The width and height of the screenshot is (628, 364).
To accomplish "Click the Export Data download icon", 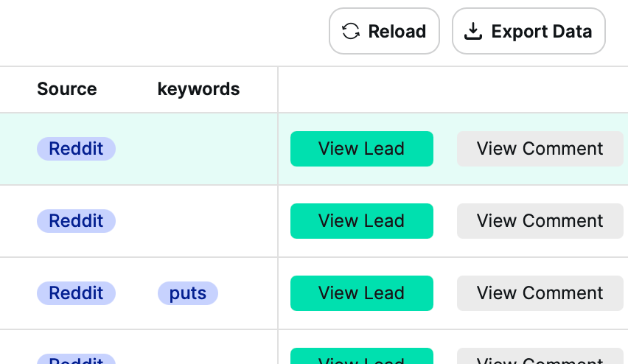I will point(472,32).
